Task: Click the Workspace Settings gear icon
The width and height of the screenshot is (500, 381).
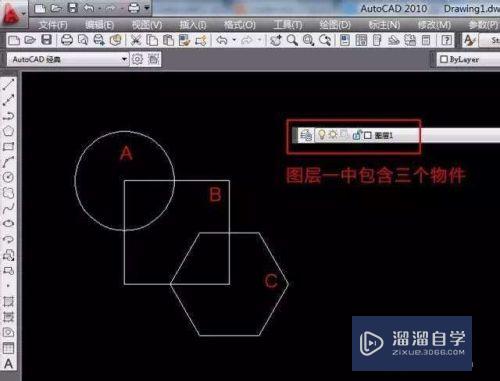Action: point(137,59)
